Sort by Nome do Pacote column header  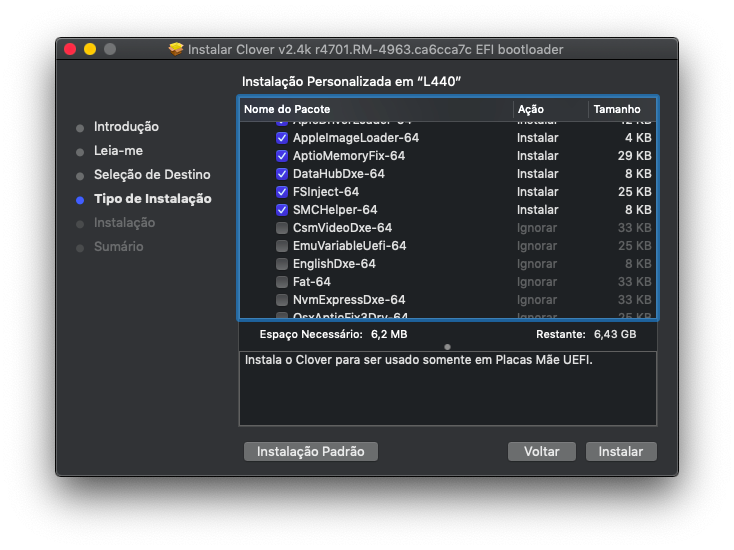(376, 109)
